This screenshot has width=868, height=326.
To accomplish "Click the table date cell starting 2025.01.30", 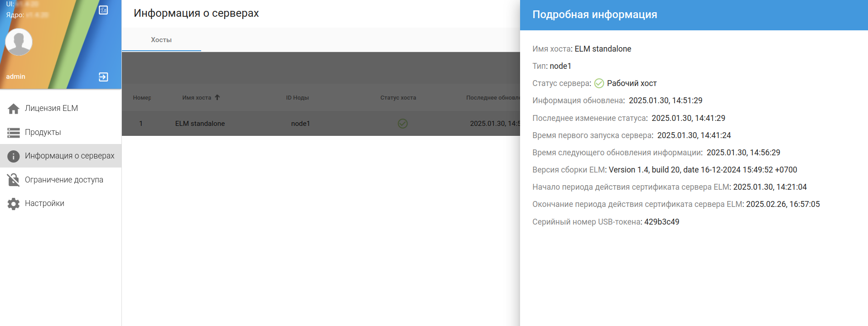I will point(495,124).
